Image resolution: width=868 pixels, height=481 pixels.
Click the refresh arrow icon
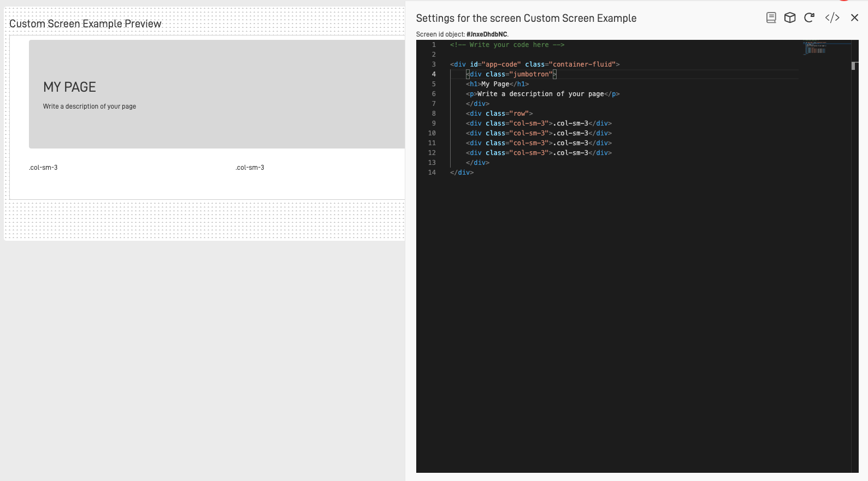pos(810,18)
